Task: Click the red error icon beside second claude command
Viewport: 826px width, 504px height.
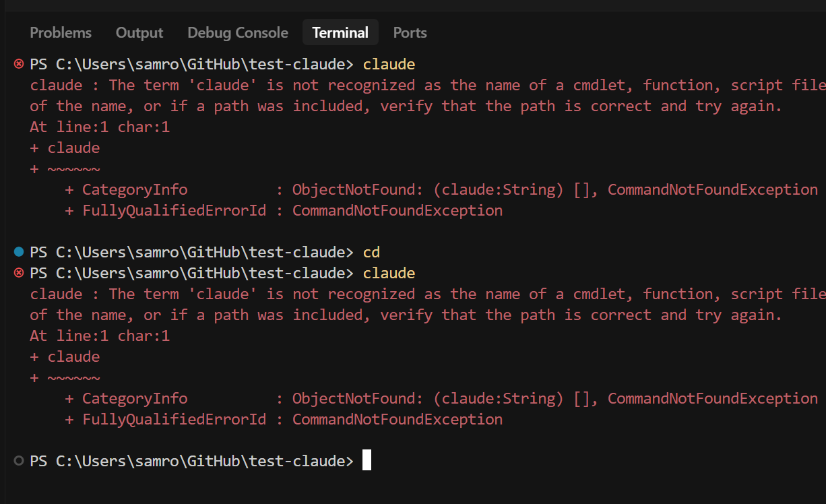Action: (18, 273)
